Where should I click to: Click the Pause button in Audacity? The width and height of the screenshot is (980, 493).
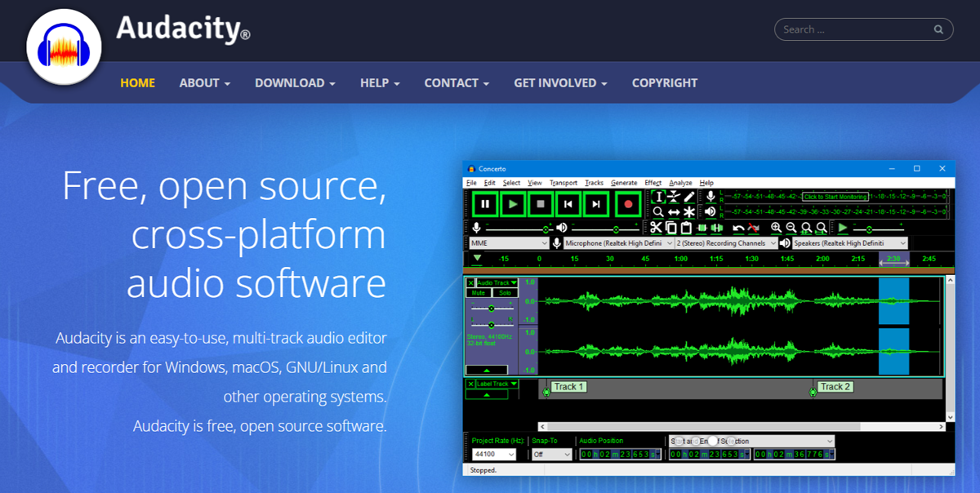[x=485, y=204]
